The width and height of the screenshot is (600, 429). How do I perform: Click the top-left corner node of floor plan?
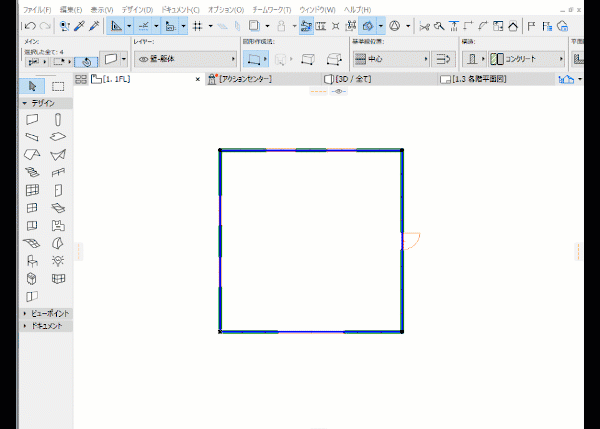(220, 150)
